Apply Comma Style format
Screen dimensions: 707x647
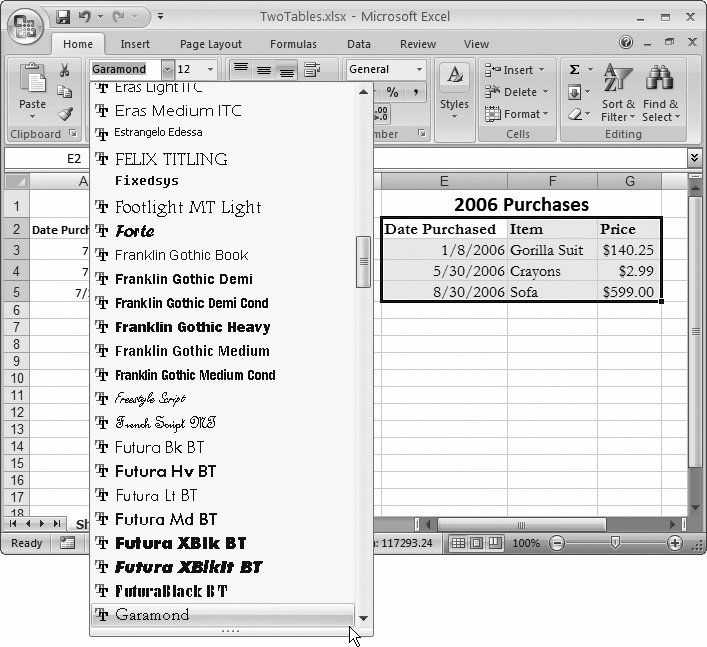click(x=415, y=92)
